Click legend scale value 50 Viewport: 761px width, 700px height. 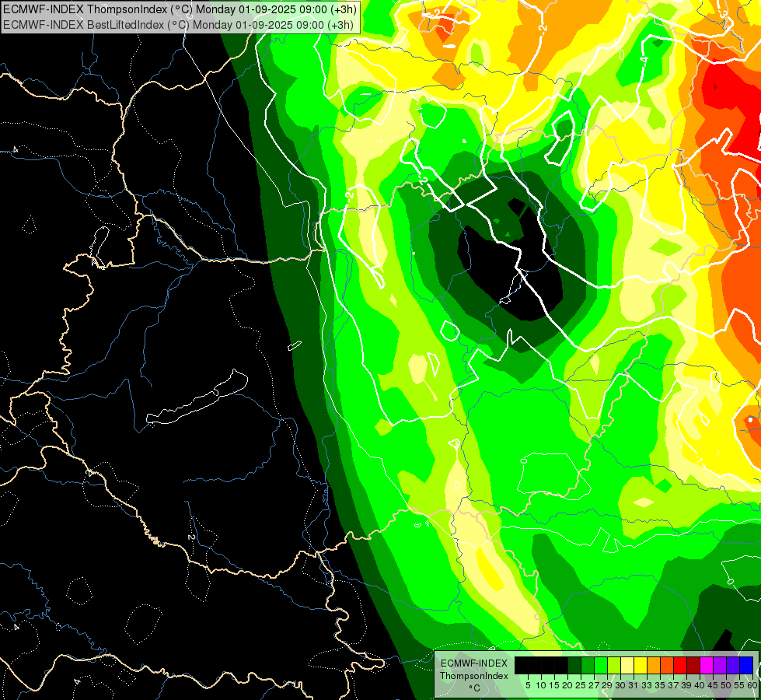(726, 685)
